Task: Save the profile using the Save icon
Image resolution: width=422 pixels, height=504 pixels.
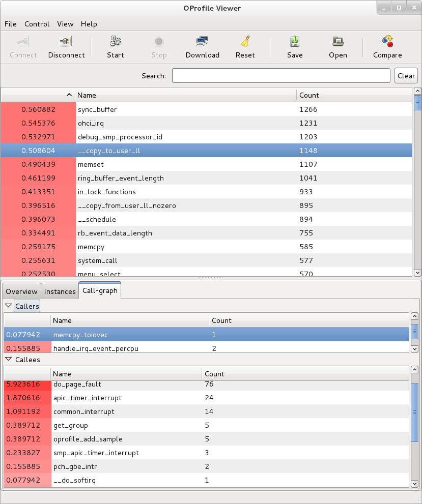Action: point(294,42)
